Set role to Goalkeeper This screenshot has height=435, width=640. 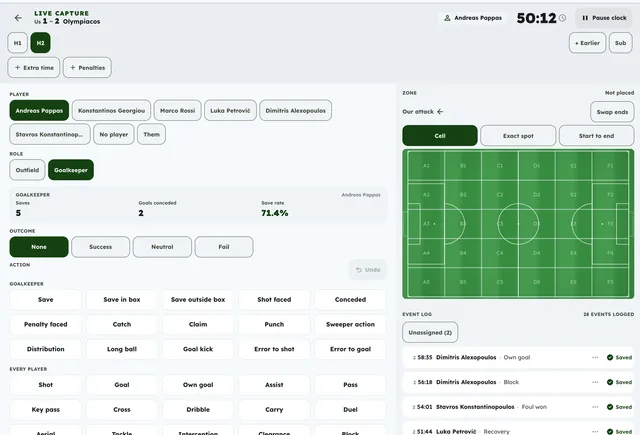click(71, 170)
